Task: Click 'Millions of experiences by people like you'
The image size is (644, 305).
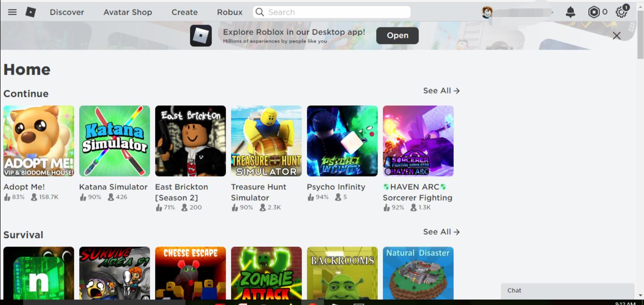Action: pos(275,41)
